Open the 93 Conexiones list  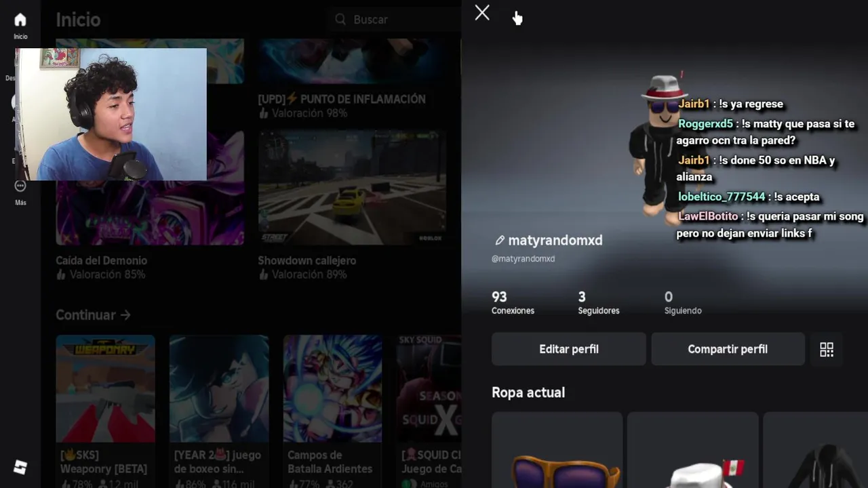point(513,303)
